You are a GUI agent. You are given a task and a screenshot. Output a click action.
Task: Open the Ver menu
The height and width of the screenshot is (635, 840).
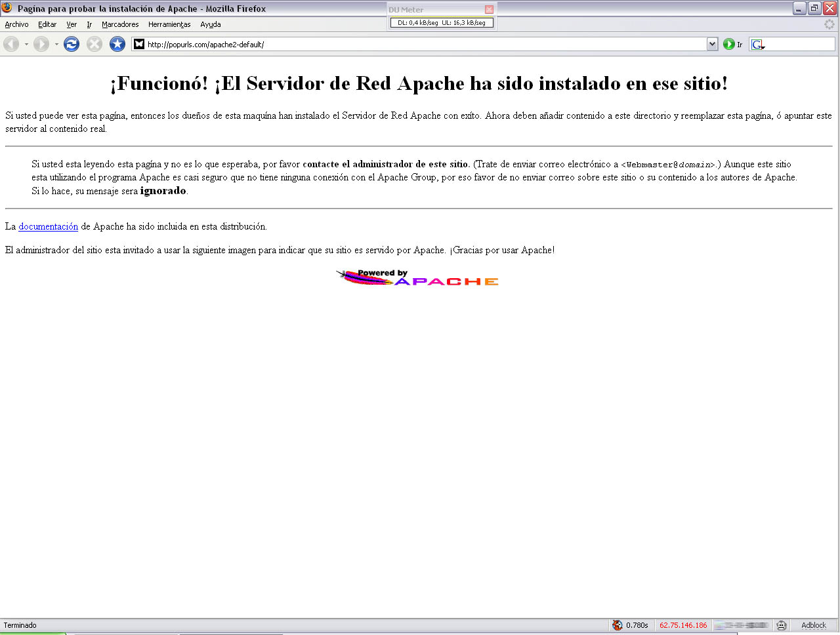(72, 24)
